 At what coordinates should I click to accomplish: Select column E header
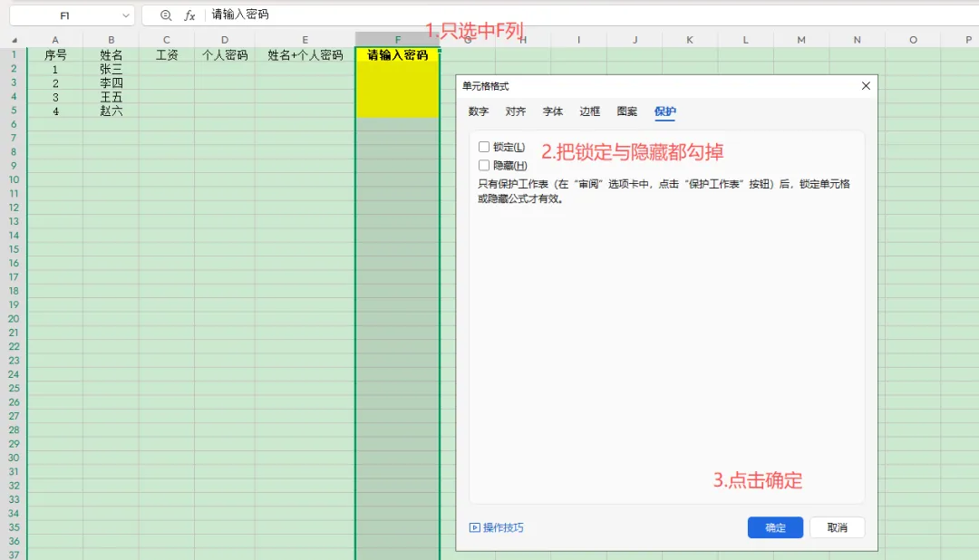305,40
